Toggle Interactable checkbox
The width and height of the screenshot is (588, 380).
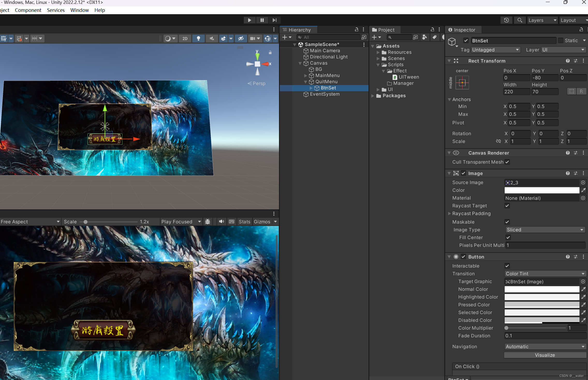507,266
